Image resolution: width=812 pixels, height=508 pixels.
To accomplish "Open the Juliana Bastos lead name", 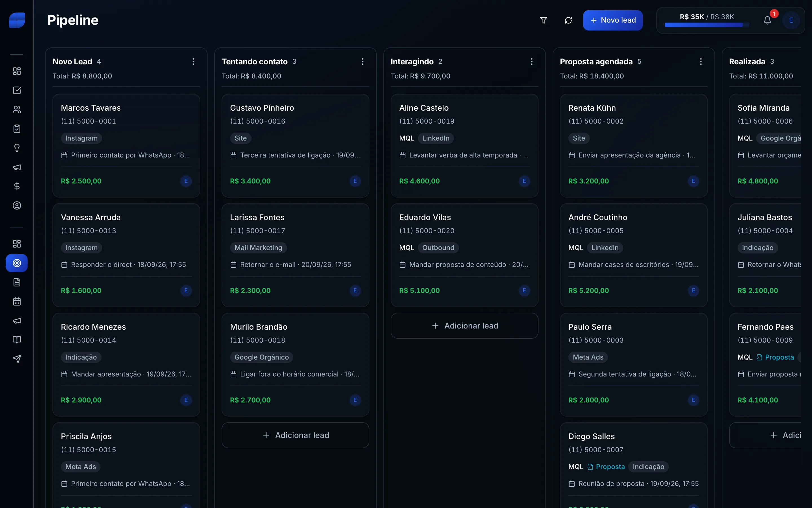I will point(765,217).
